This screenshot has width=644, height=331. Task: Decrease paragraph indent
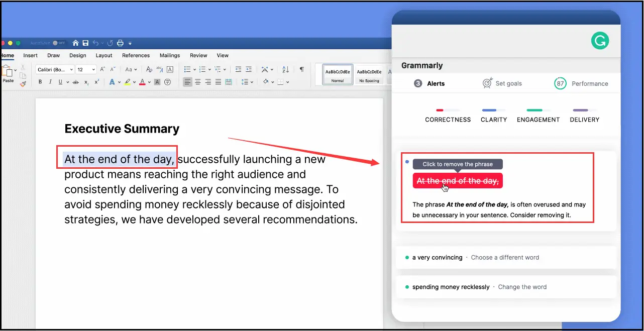(238, 69)
